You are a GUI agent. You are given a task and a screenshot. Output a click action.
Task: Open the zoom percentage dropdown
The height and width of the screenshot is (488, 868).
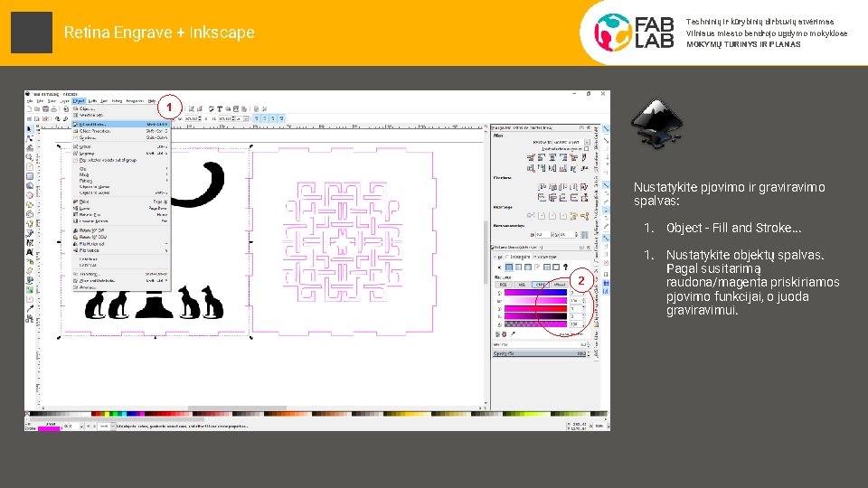[609, 426]
